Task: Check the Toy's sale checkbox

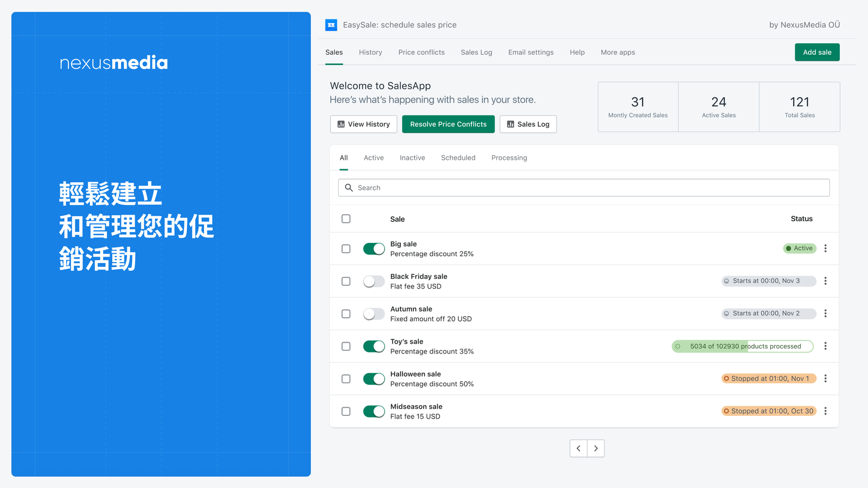Action: click(x=346, y=346)
